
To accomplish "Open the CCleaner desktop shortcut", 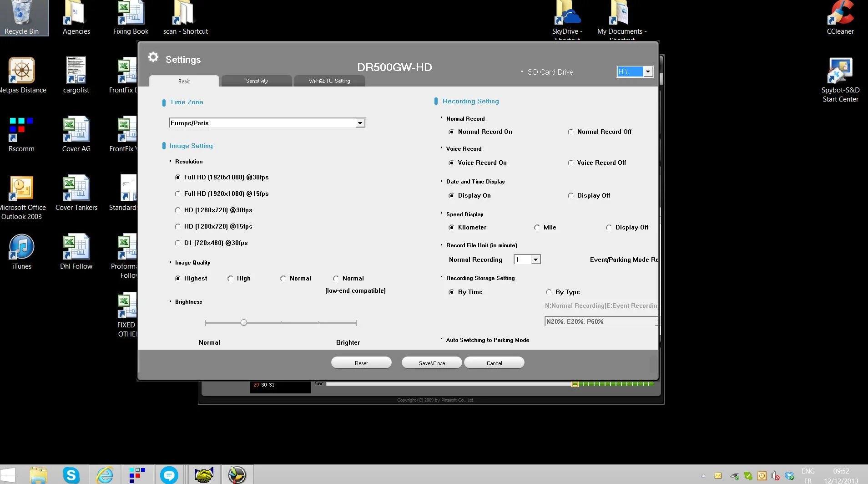I will click(x=840, y=17).
